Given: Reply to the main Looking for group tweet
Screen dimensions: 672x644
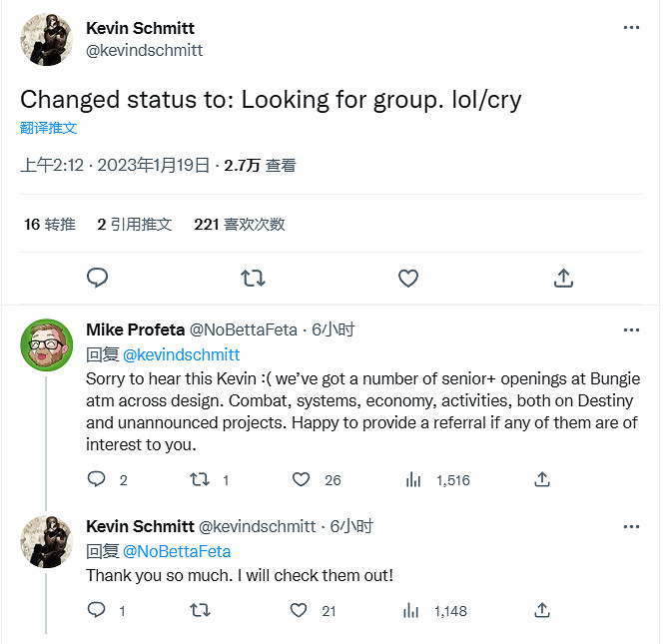Looking at the screenshot, I should (x=97, y=278).
